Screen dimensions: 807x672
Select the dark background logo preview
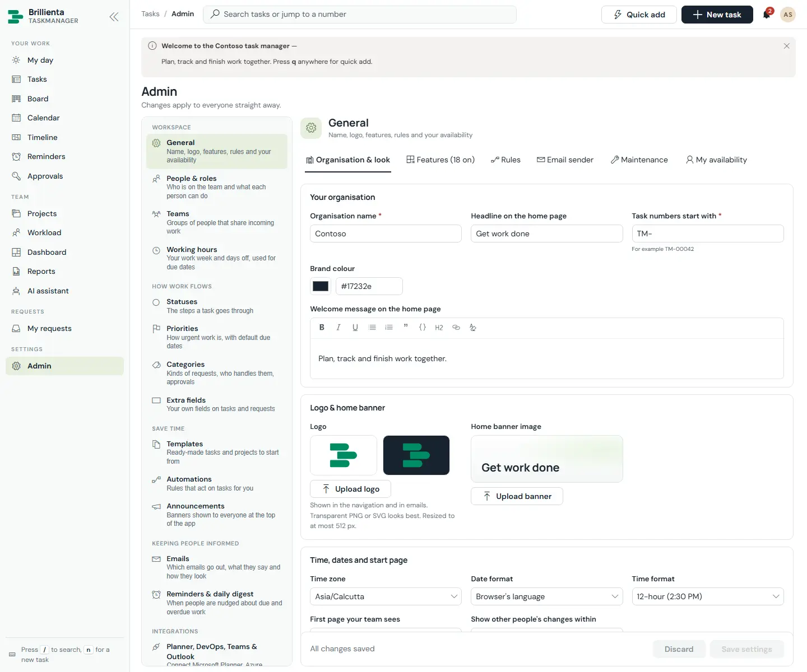(x=416, y=455)
